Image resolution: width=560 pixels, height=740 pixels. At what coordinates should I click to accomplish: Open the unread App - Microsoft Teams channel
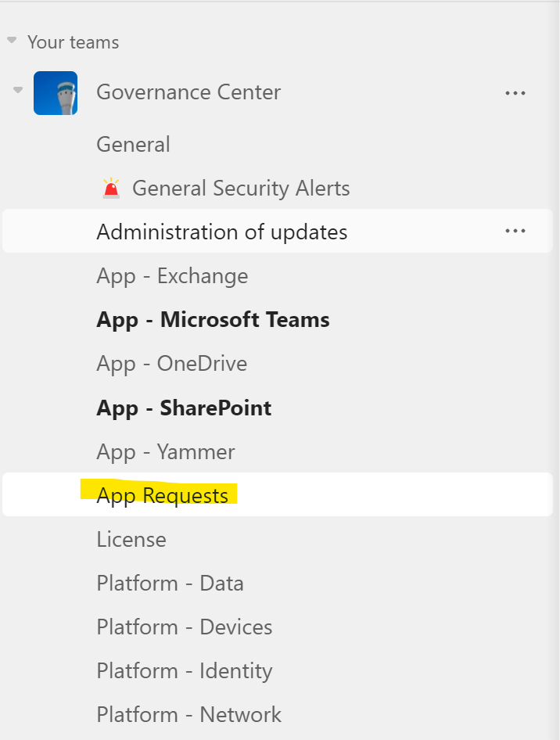[x=213, y=320]
